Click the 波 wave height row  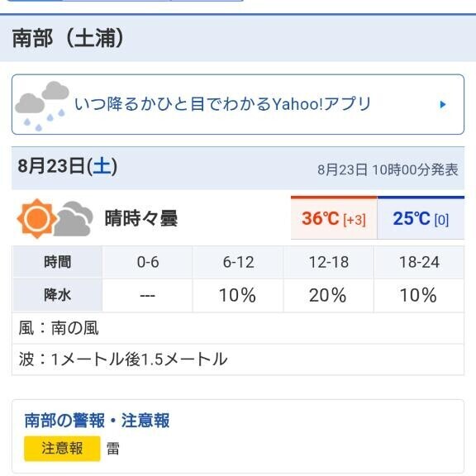[238, 359]
